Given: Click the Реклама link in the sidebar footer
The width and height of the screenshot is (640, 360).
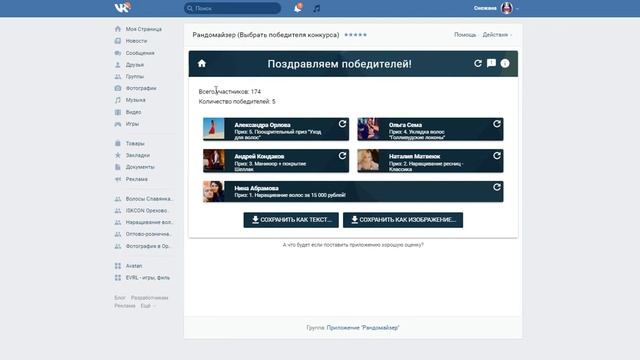Looking at the screenshot, I should (124, 306).
